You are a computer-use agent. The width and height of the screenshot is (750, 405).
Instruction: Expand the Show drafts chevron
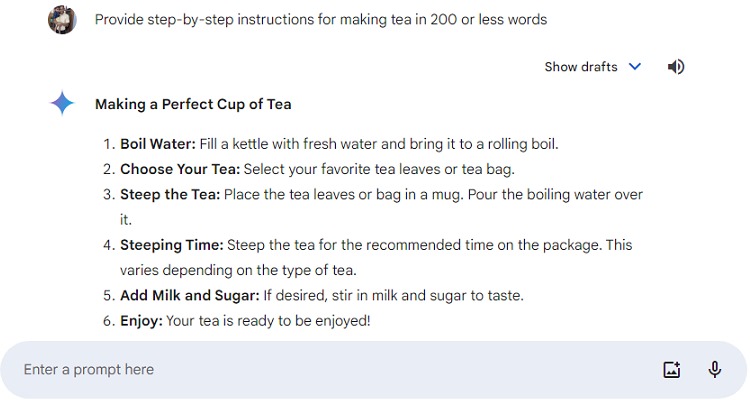click(635, 67)
